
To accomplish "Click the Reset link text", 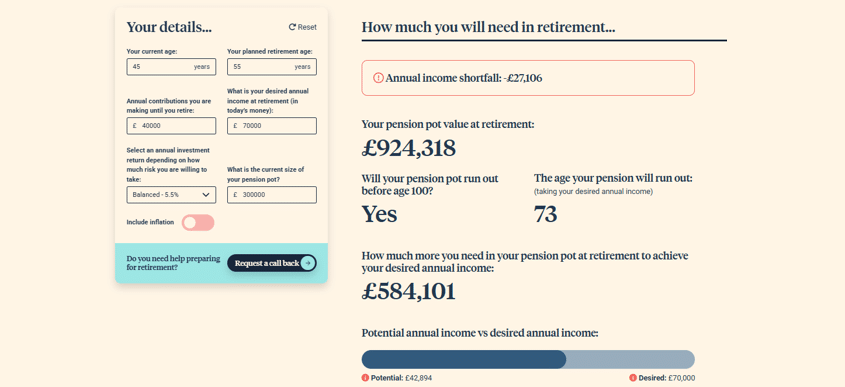I will click(x=307, y=27).
